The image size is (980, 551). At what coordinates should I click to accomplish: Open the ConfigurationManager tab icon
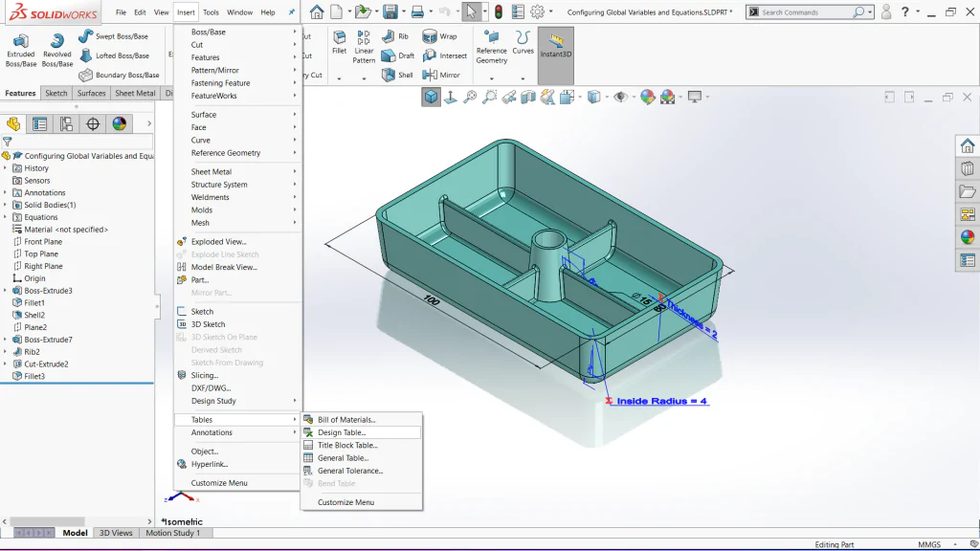coord(66,123)
